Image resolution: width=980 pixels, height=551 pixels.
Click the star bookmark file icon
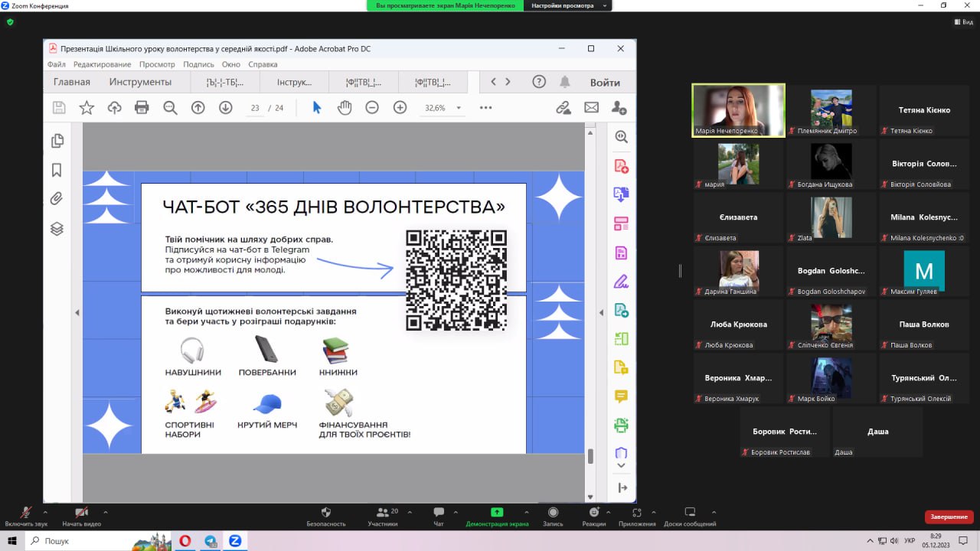87,108
